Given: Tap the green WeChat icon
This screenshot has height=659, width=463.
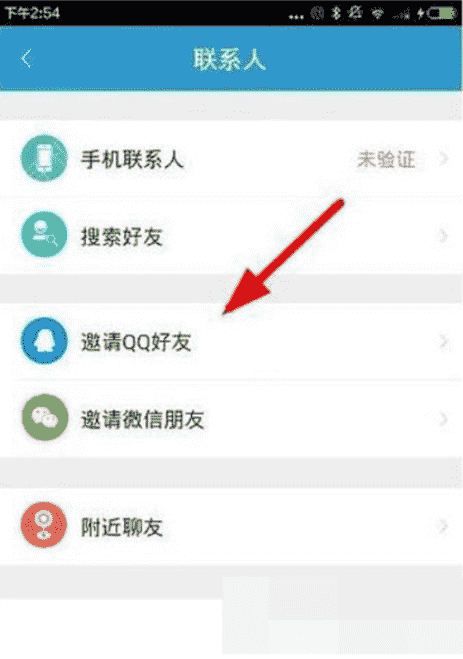Looking at the screenshot, I should click(x=44, y=417).
